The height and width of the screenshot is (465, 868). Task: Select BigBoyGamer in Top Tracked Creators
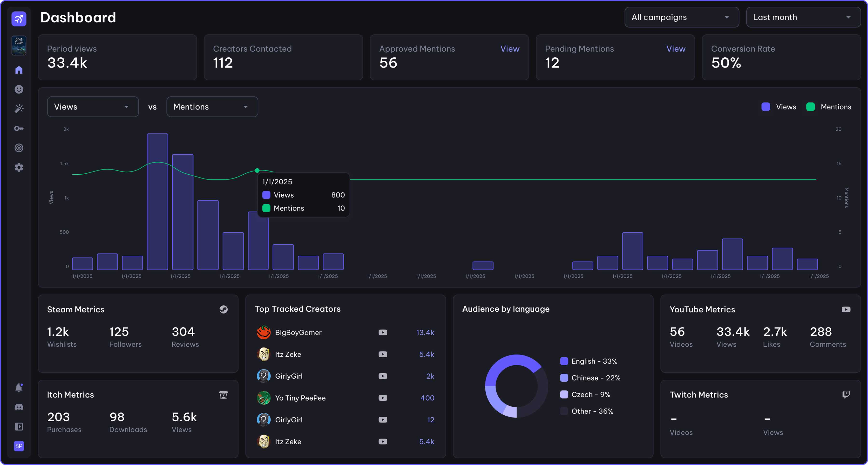pos(298,333)
